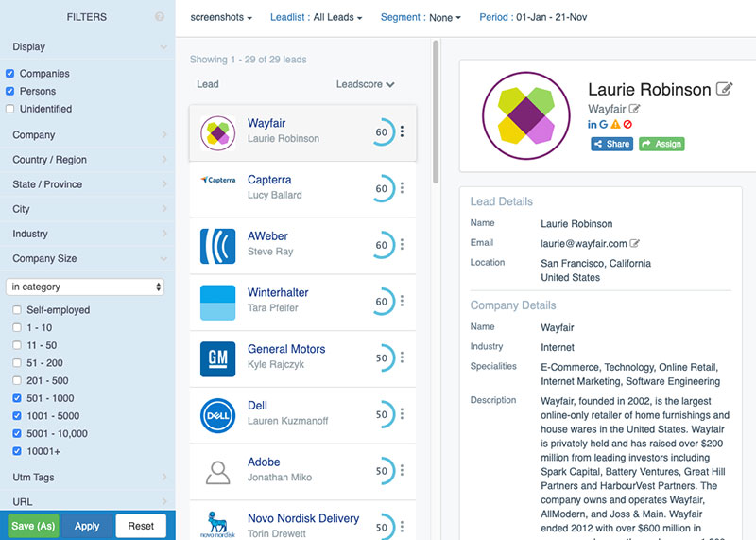Click the Novo Nordisk logo icon
The image size is (756, 540).
click(218, 525)
